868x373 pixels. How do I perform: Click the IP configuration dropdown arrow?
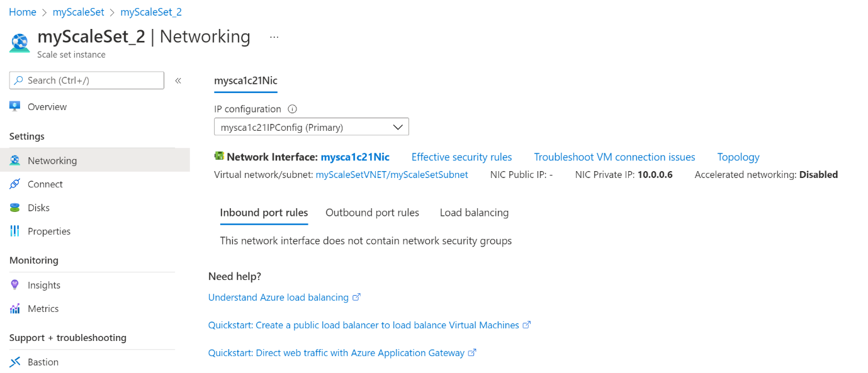398,127
